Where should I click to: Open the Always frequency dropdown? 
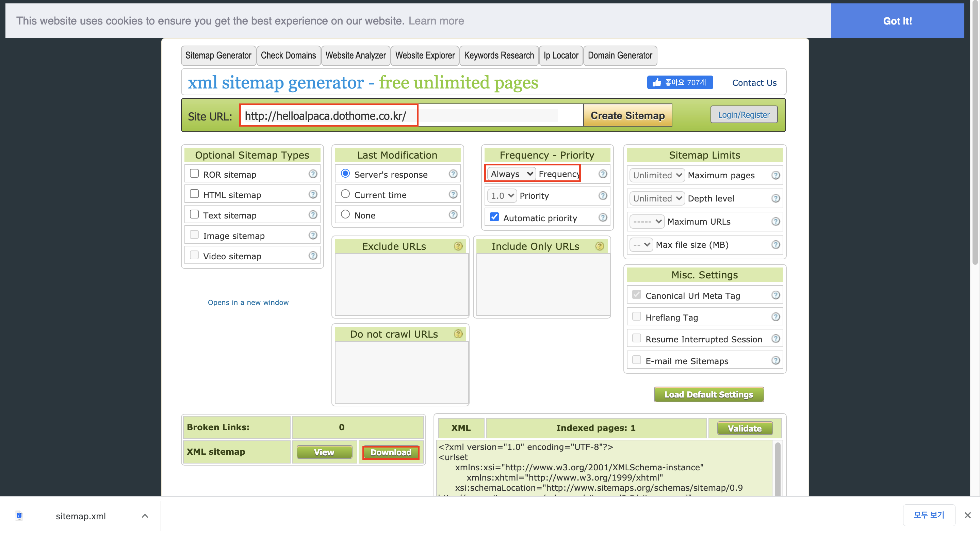tap(511, 174)
